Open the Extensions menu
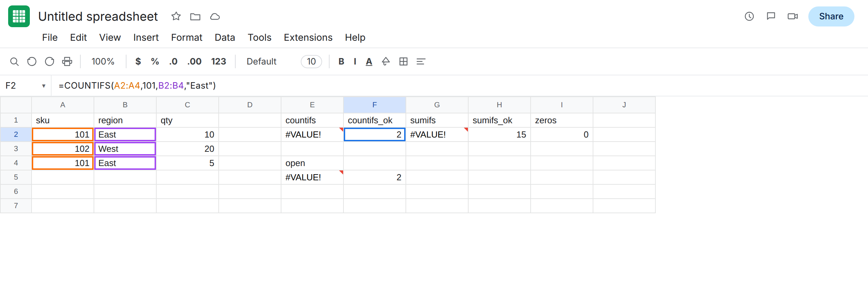868x292 pixels. tap(308, 37)
